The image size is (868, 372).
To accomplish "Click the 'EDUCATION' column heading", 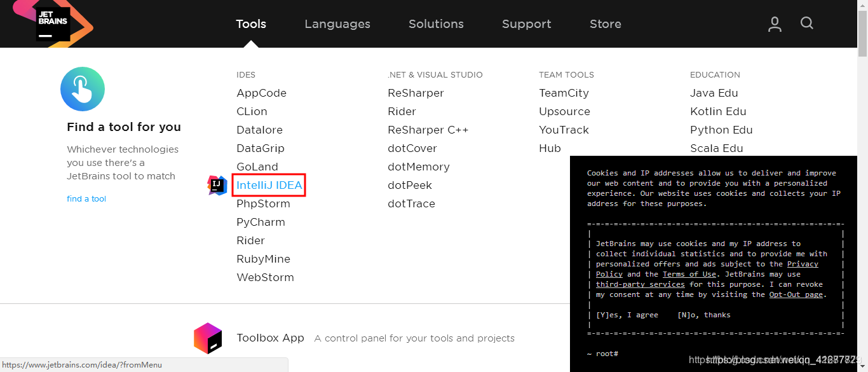I will 715,74.
